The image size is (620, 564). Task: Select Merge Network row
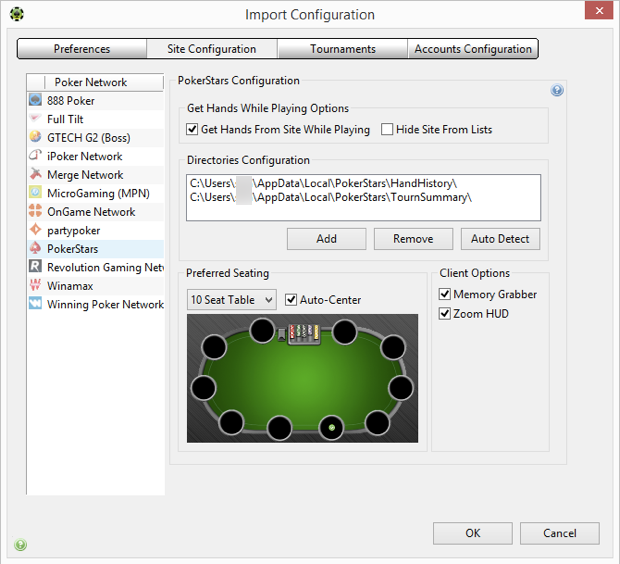96,174
